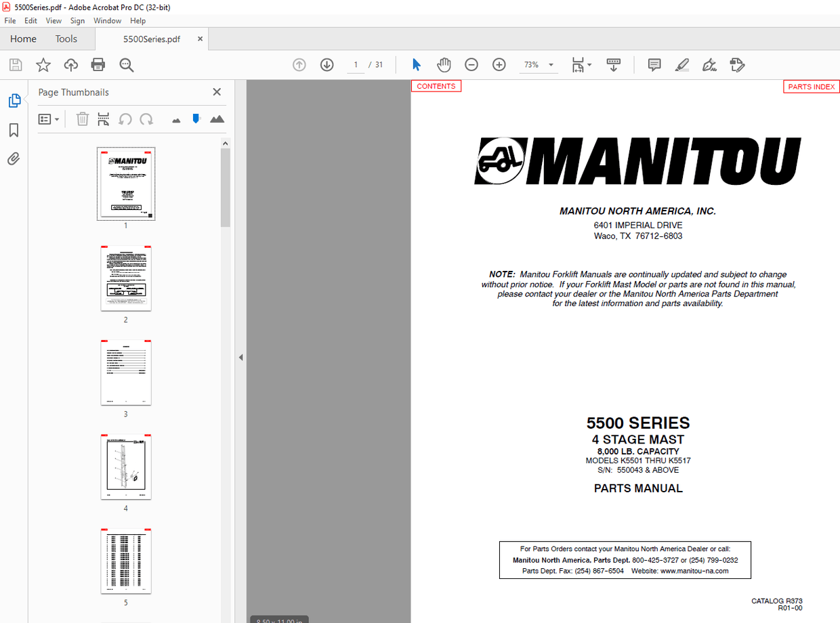Select the Highlight text tool

pos(681,64)
